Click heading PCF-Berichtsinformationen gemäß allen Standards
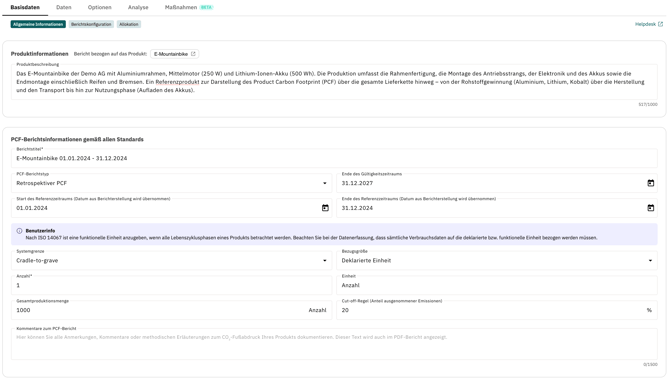 (x=77, y=139)
